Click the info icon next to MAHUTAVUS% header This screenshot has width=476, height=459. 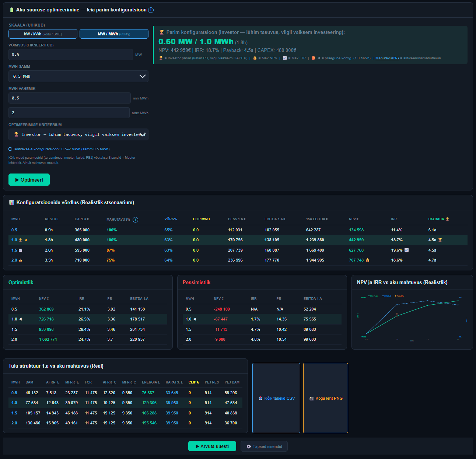click(135, 220)
